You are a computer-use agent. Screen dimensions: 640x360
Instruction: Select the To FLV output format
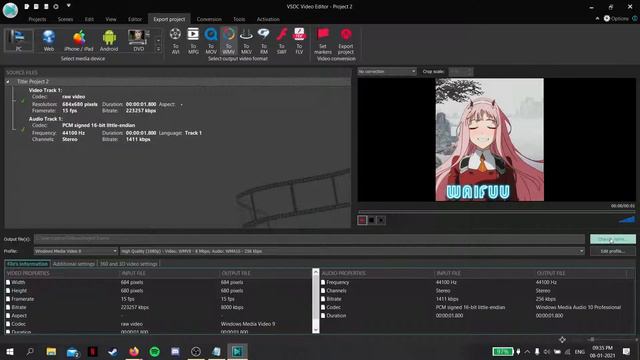(x=299, y=41)
